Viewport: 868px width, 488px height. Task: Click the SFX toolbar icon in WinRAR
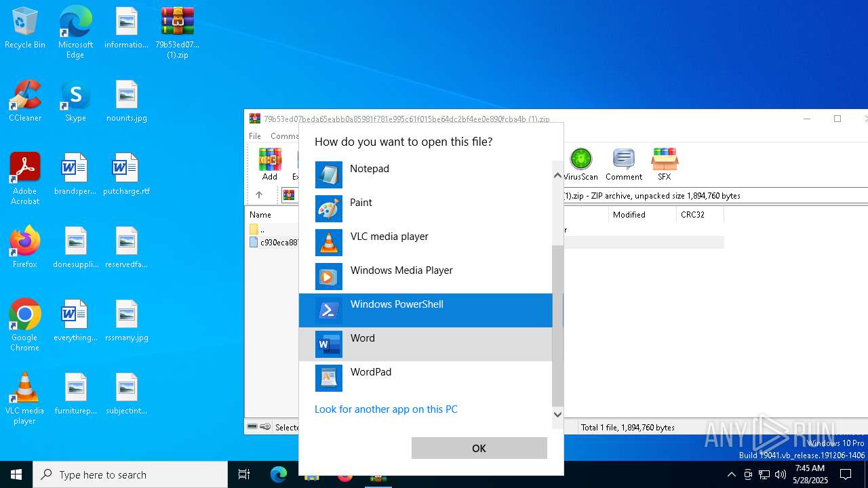point(664,165)
